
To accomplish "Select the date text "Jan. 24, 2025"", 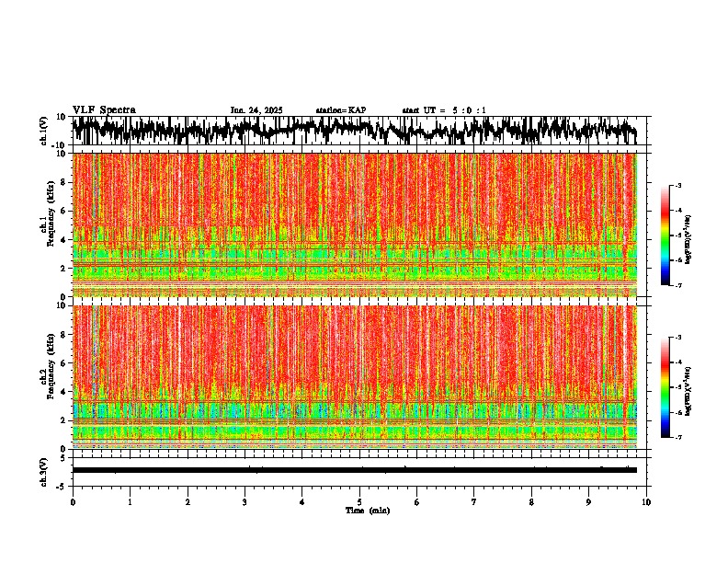I will click(256, 110).
